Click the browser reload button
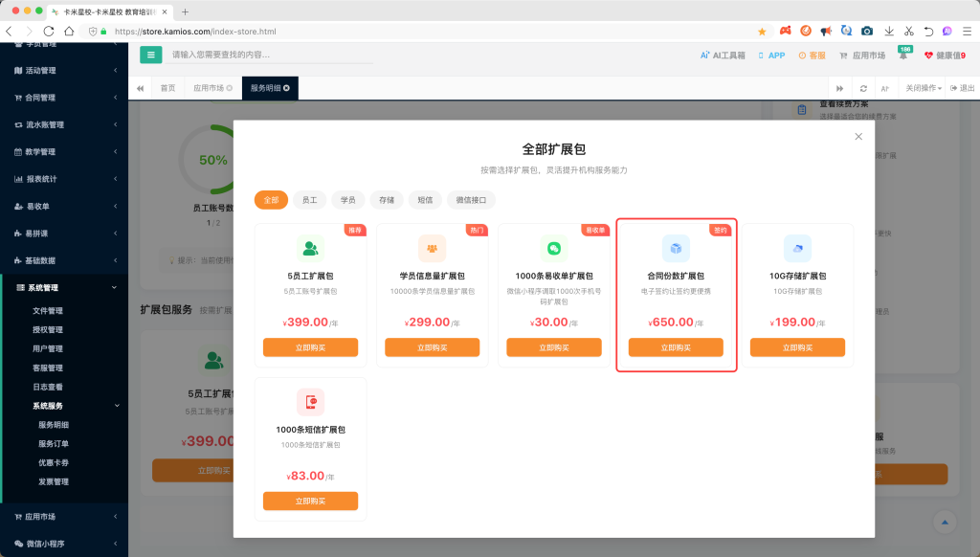The image size is (980, 557). tap(49, 32)
